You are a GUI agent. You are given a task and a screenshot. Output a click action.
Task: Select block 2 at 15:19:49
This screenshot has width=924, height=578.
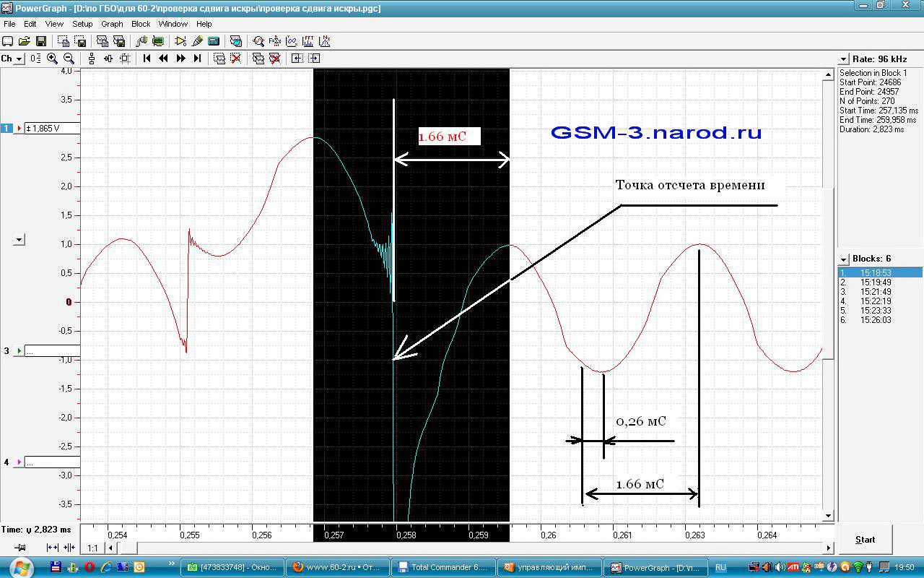(x=880, y=282)
